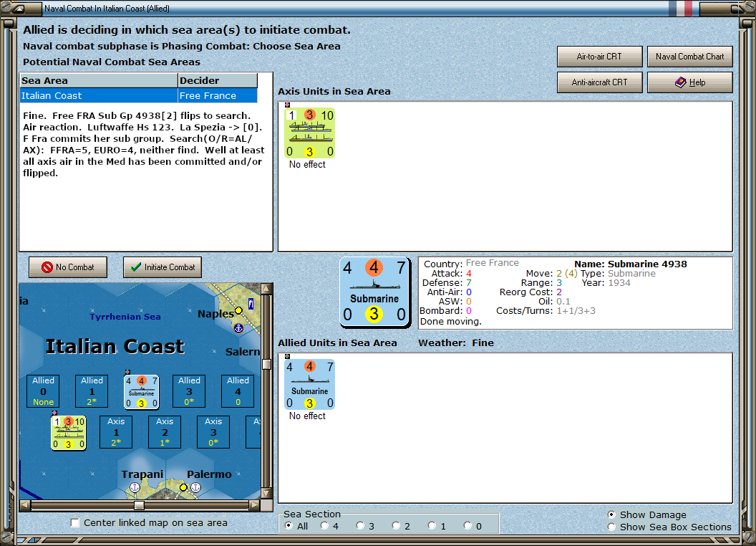The image size is (756, 546).
Task: Open the Naval Combat Chart
Action: [x=690, y=57]
